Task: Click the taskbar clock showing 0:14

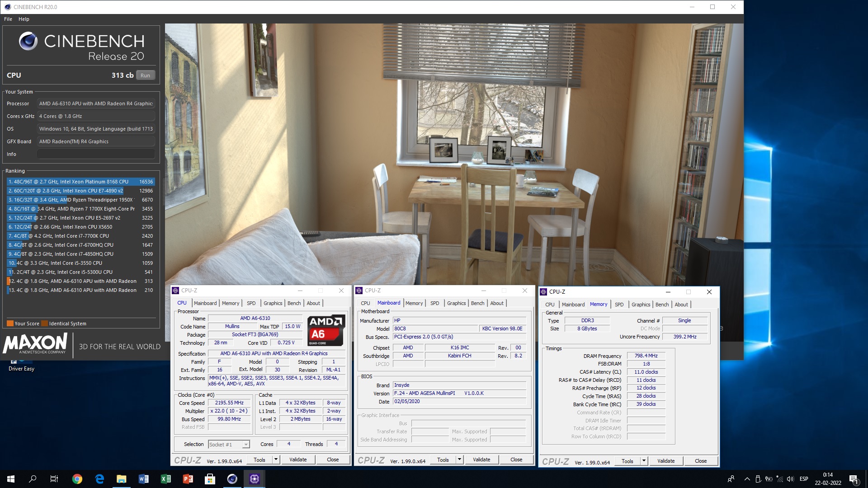Action: [x=828, y=479]
